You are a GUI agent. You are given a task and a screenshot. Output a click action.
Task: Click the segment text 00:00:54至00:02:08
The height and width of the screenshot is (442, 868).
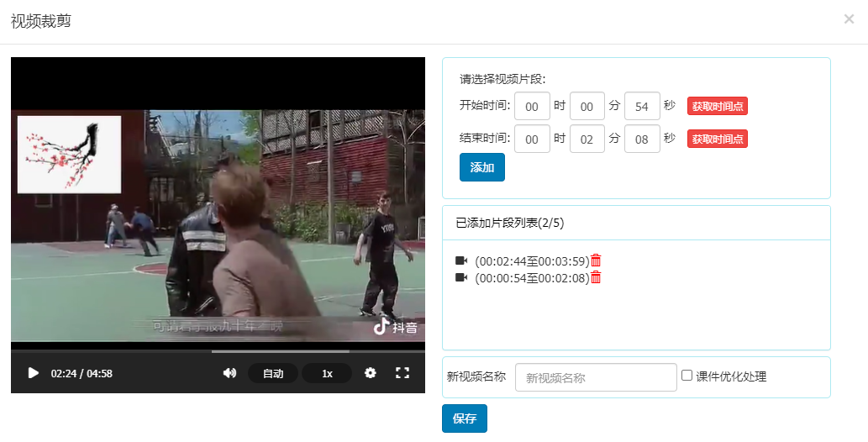click(532, 278)
